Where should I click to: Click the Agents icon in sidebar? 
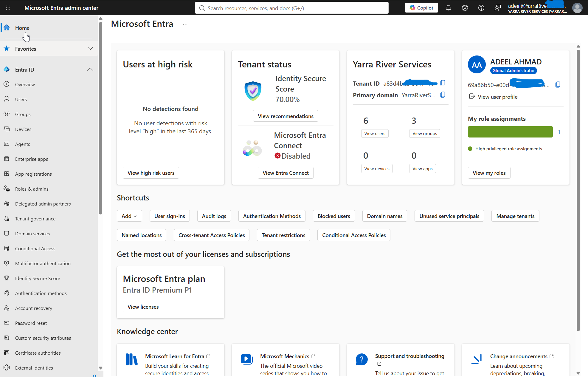point(7,144)
